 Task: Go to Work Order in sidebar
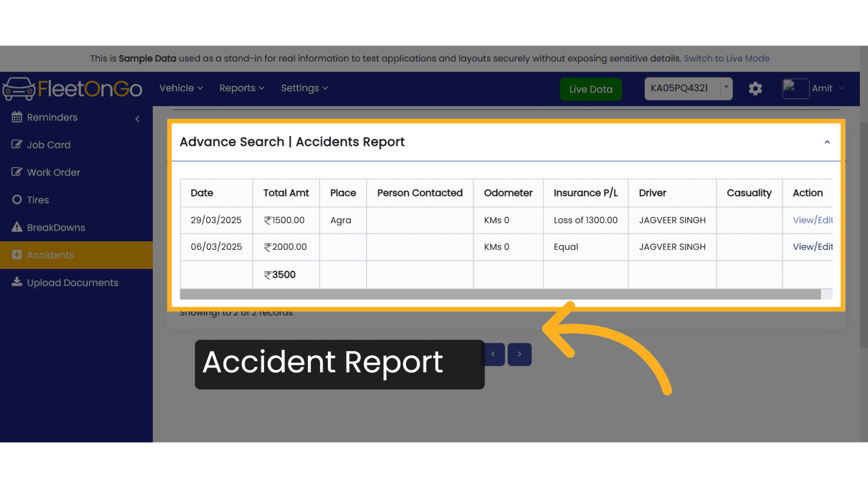click(76, 172)
